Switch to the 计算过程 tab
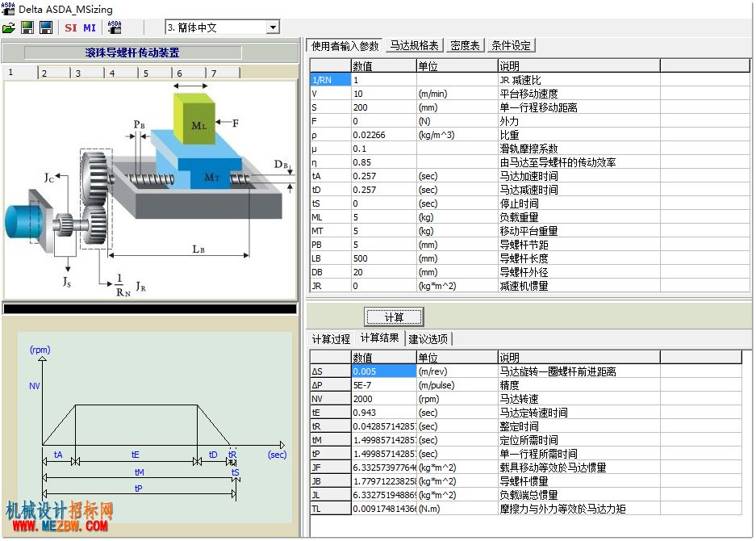Screen dimensions: 756x541 point(331,339)
